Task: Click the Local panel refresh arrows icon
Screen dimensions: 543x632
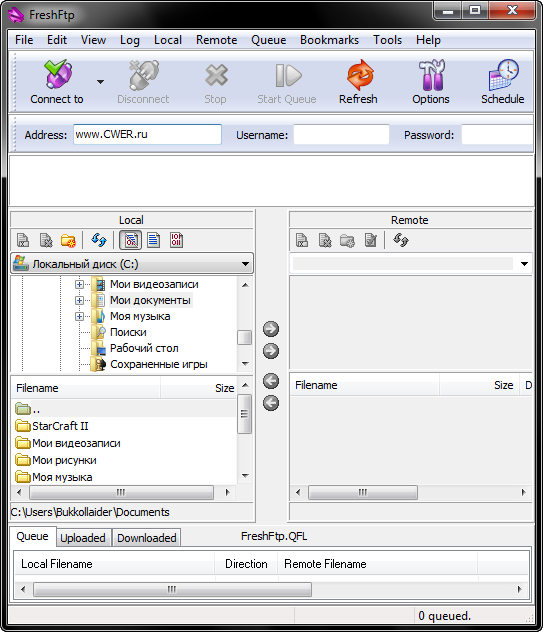Action: click(x=99, y=240)
